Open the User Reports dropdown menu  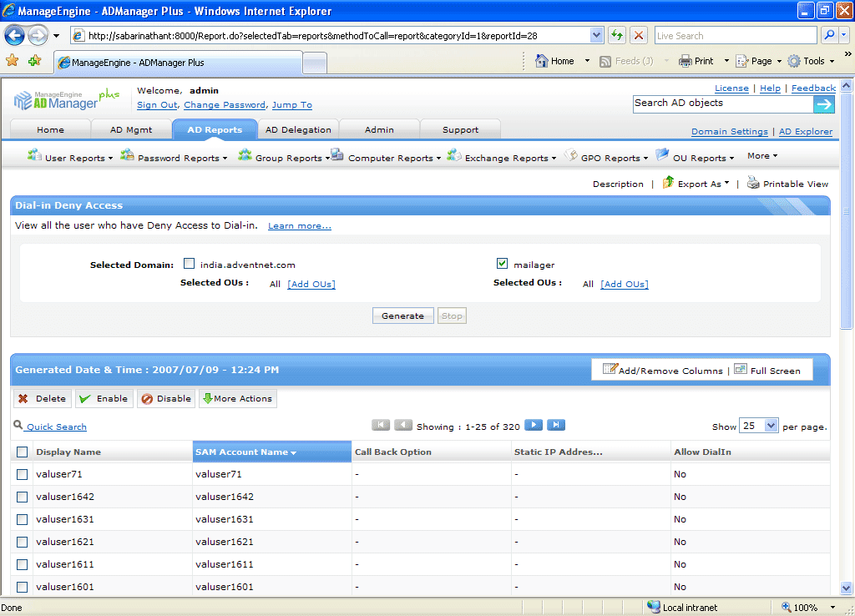pos(70,157)
